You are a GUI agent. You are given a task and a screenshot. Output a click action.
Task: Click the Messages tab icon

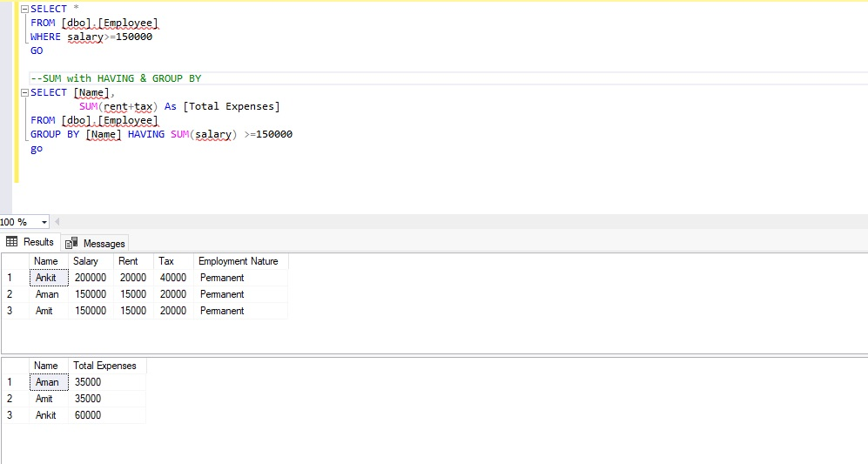tap(71, 243)
